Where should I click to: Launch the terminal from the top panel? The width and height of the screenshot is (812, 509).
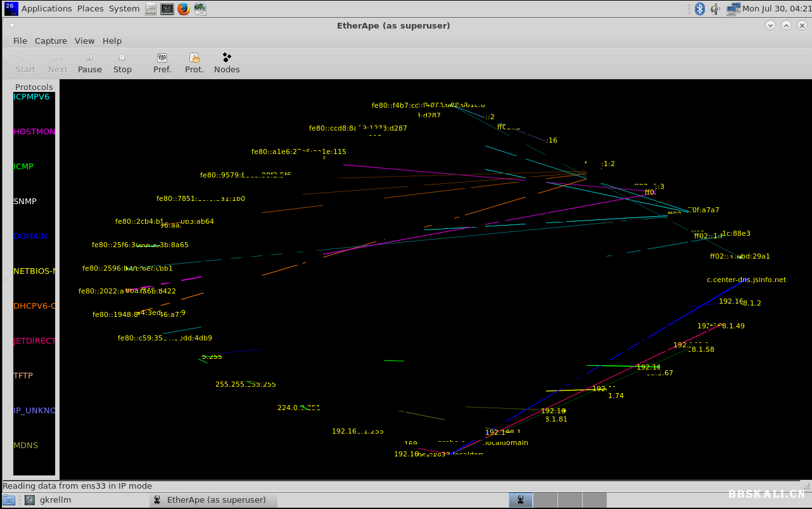(167, 9)
